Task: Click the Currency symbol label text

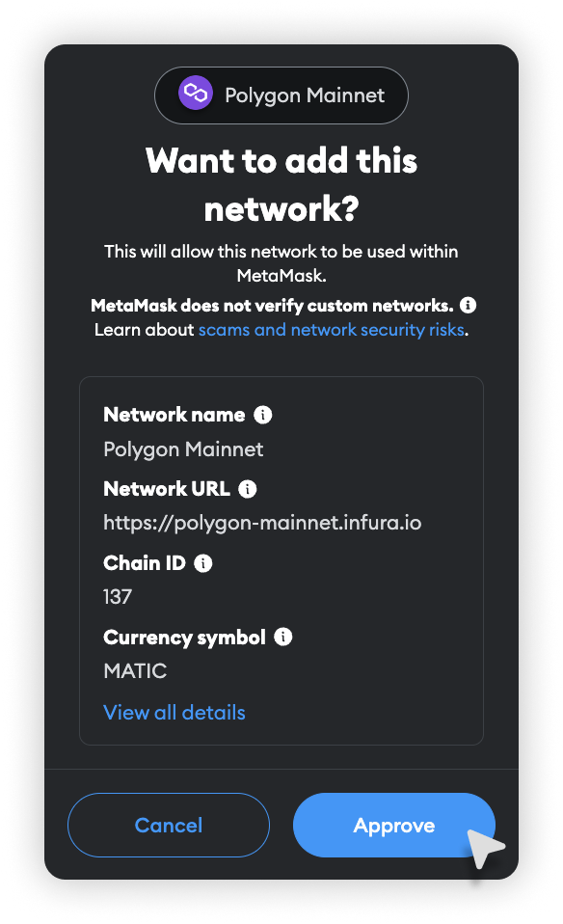Action: click(x=185, y=638)
